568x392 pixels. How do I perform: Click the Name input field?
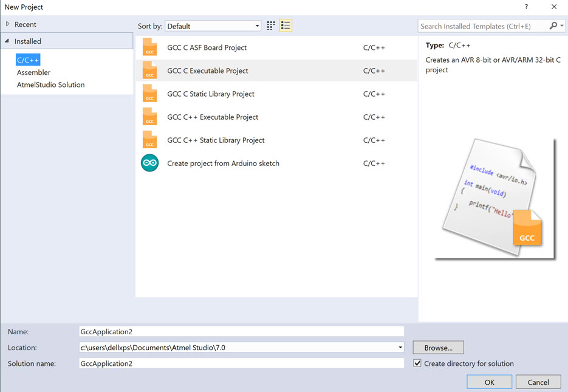pyautogui.click(x=241, y=331)
